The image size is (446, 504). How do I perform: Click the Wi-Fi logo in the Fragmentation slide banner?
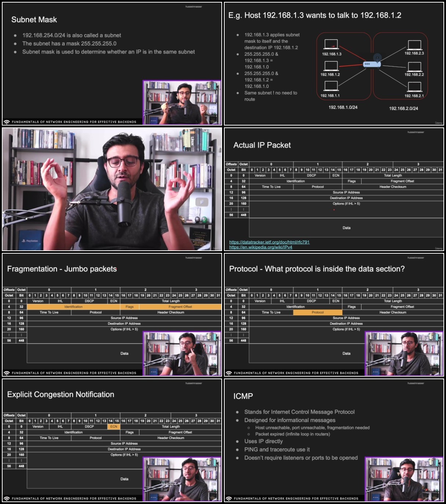(7, 373)
